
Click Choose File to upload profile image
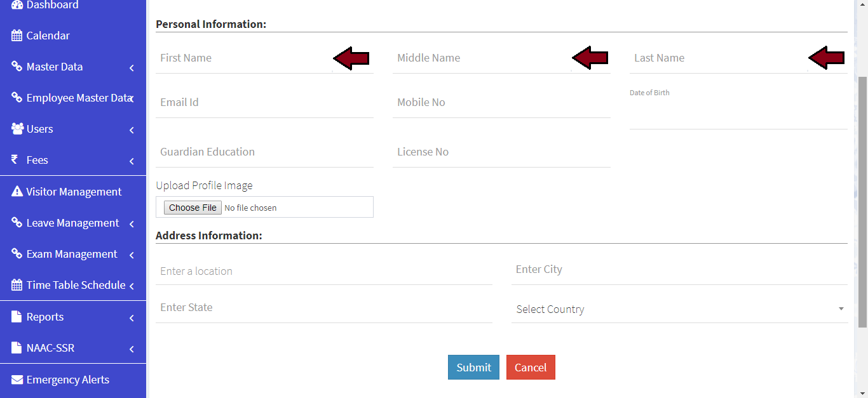click(193, 208)
